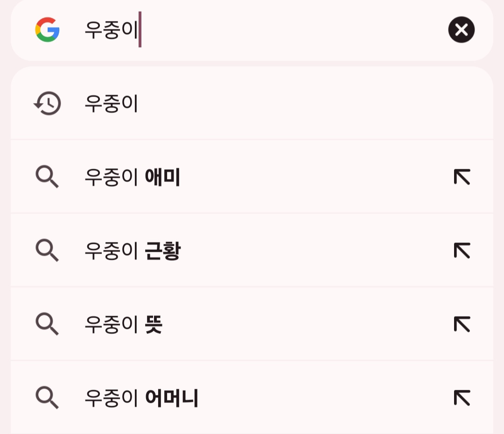
Task: Fill query with 우중이 근황 using arrow
Action: [x=462, y=251]
